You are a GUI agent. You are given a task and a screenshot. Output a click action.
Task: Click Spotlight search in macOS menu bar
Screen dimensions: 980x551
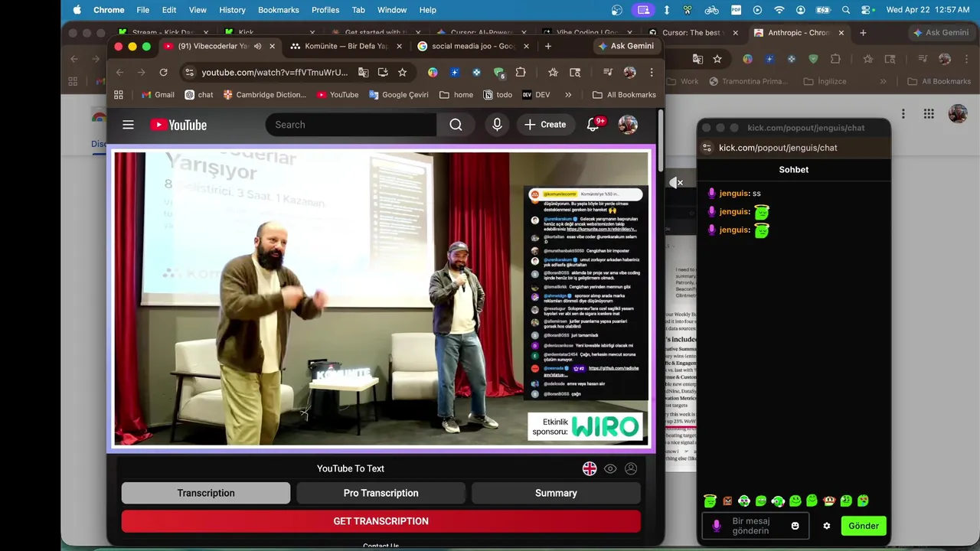tap(846, 10)
